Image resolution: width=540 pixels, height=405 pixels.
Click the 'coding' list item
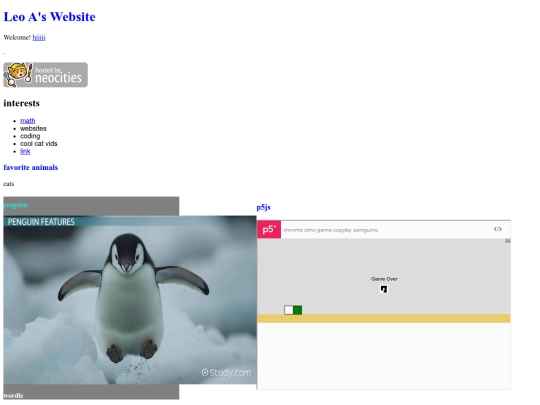pyautogui.click(x=30, y=136)
